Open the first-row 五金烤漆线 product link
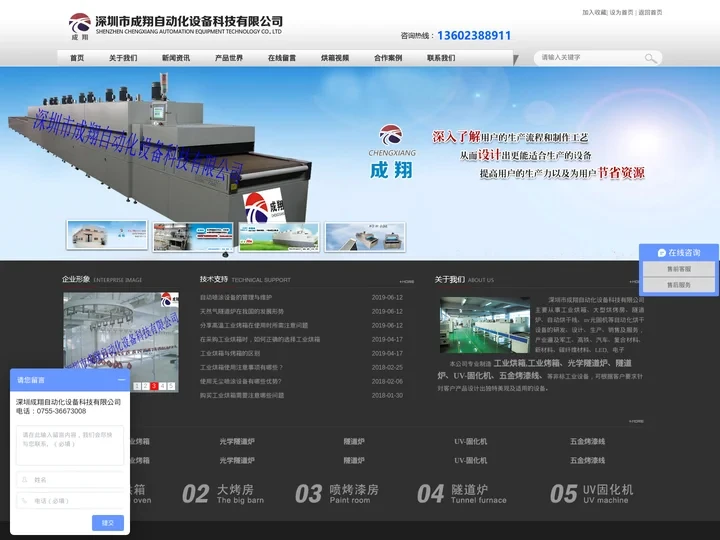720x540 pixels. [x=587, y=442]
